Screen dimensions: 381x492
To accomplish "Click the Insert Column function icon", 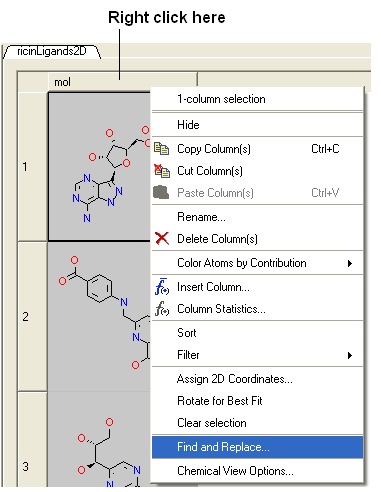I will (x=162, y=287).
